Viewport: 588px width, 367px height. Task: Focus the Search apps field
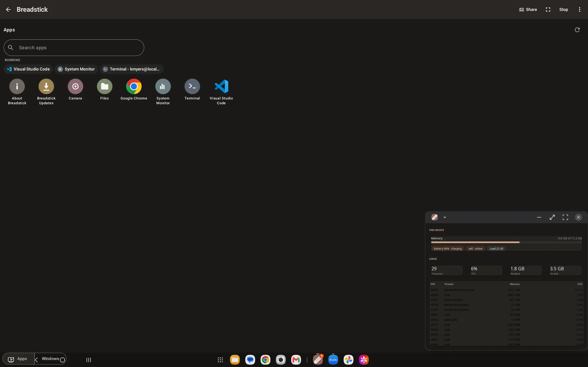pyautogui.click(x=74, y=48)
